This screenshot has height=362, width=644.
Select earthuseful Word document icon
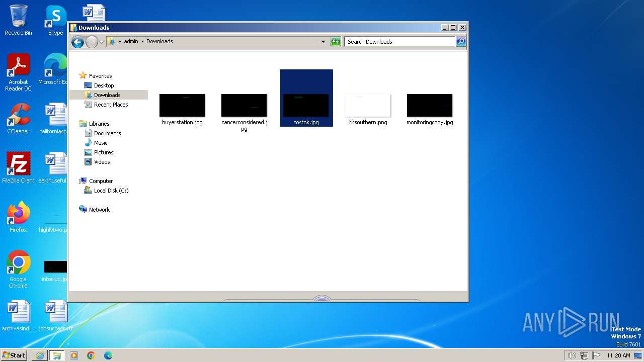(53, 168)
